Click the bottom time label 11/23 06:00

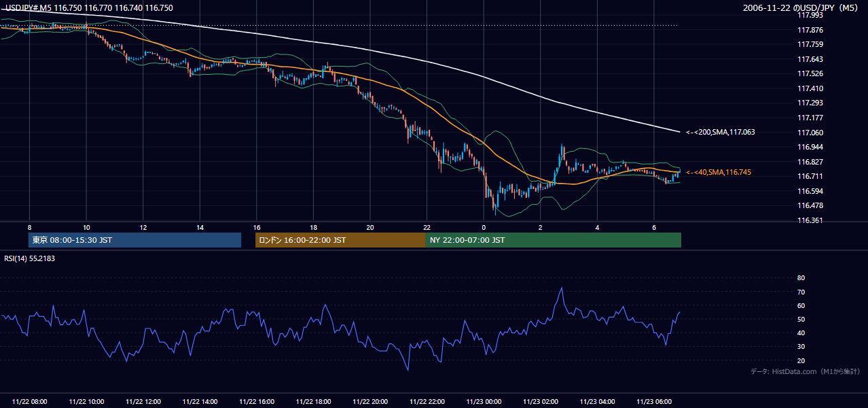click(x=654, y=402)
